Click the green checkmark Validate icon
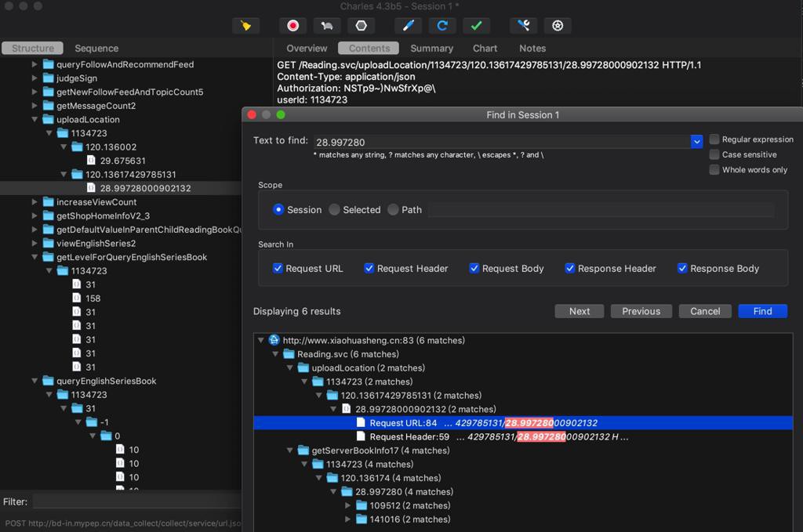This screenshot has width=803, height=532. coord(476,26)
